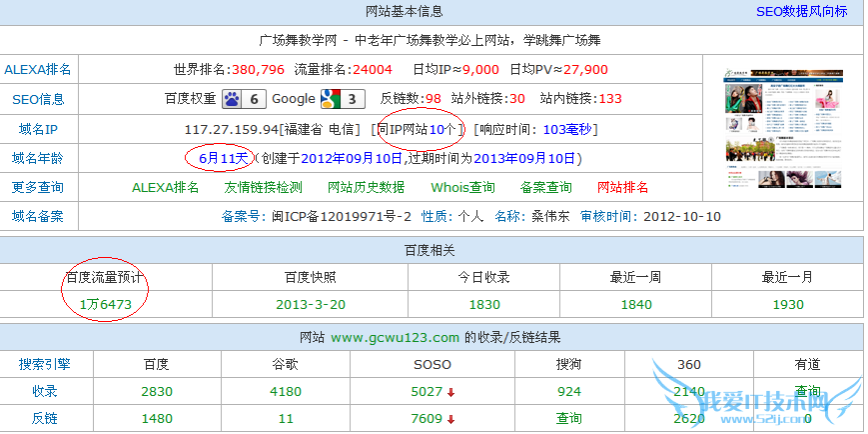Click ICP number 闽ICP备12019971号-2
Screen dimensions: 868x434
[x=342, y=216]
